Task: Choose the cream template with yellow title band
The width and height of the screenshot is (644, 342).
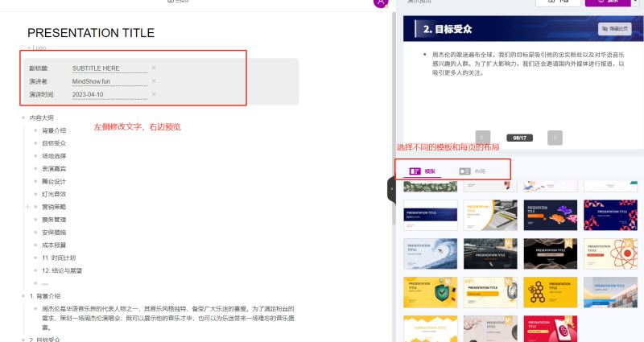Action: [x=490, y=292]
